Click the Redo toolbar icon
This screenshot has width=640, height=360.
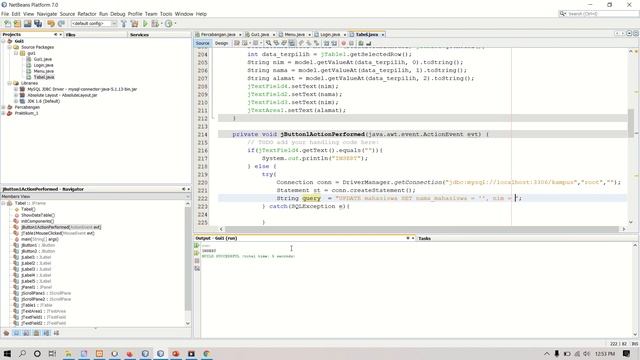(61, 24)
